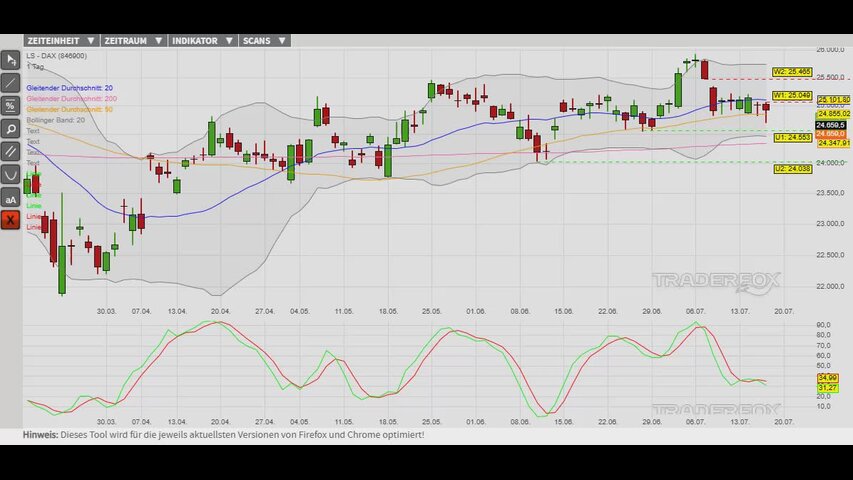The image size is (853, 480).
Task: Select the curve arc drawing tool
Action: tap(10, 175)
